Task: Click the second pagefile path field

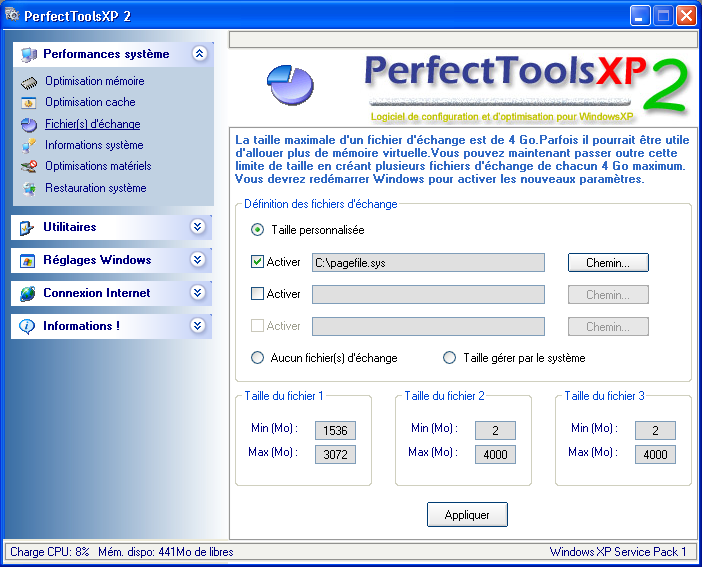Action: tap(428, 295)
